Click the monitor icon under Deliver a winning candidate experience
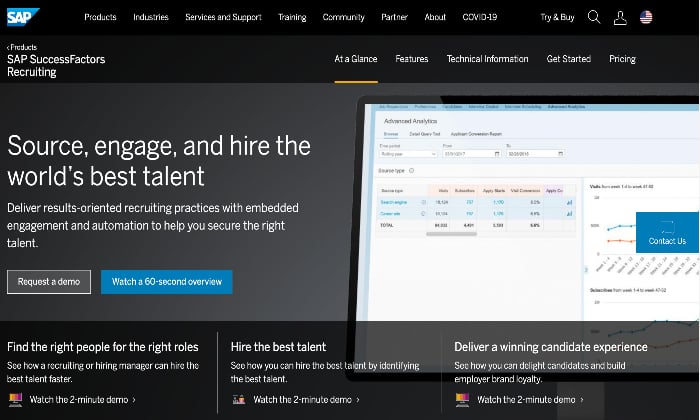The width and height of the screenshot is (700, 420). [x=462, y=399]
